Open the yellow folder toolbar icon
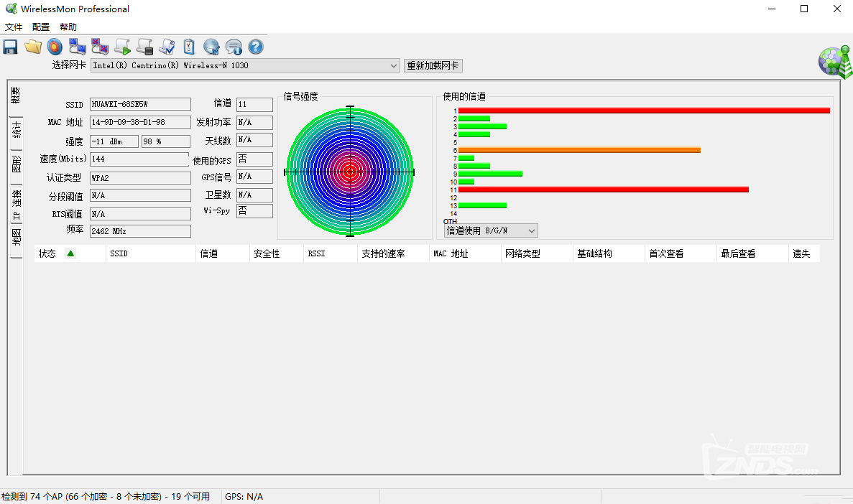The height and width of the screenshot is (504, 853). [32, 47]
